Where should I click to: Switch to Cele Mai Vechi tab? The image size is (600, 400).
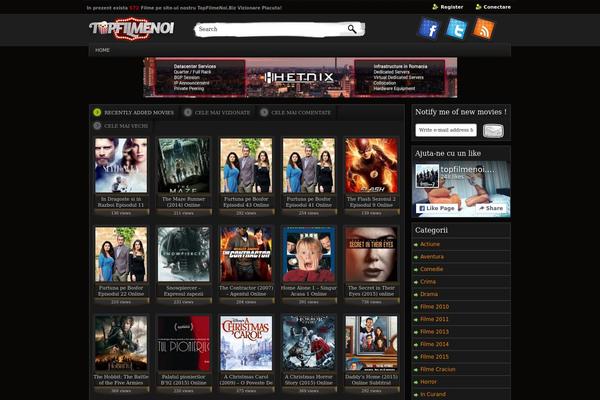(x=121, y=126)
